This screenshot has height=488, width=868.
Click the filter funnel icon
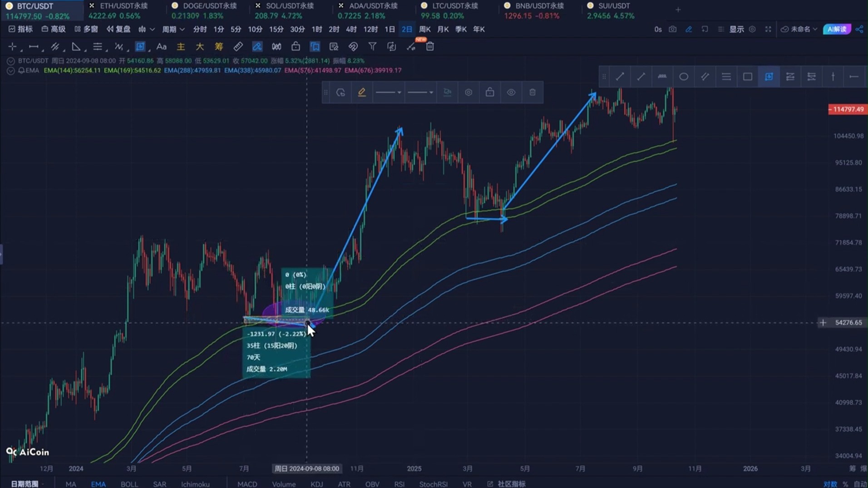click(372, 47)
